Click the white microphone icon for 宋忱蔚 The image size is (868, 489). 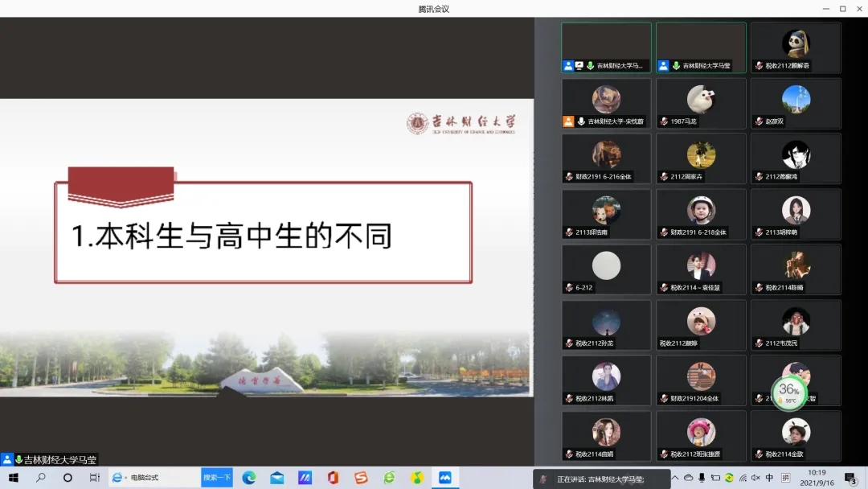coord(581,121)
